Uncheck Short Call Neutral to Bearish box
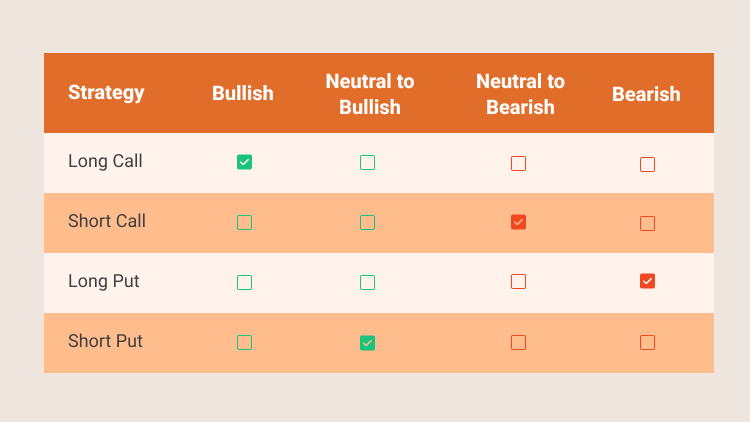The width and height of the screenshot is (750, 422). pyautogui.click(x=518, y=222)
